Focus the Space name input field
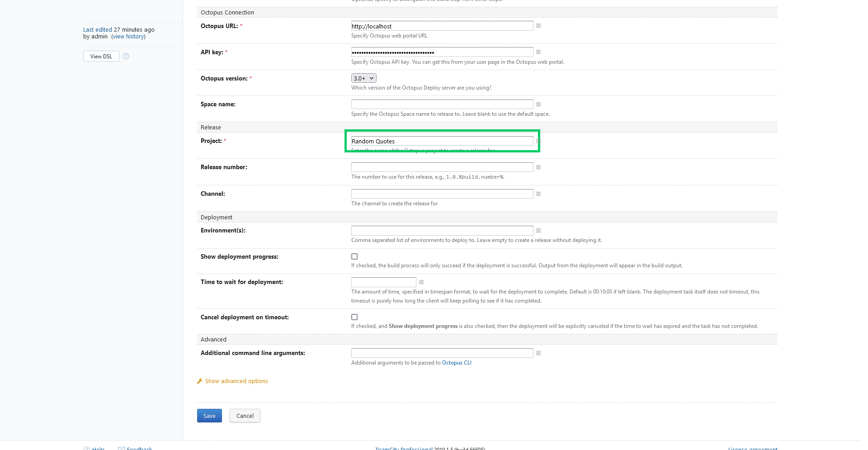Image resolution: width=868 pixels, height=450 pixels. tap(442, 104)
